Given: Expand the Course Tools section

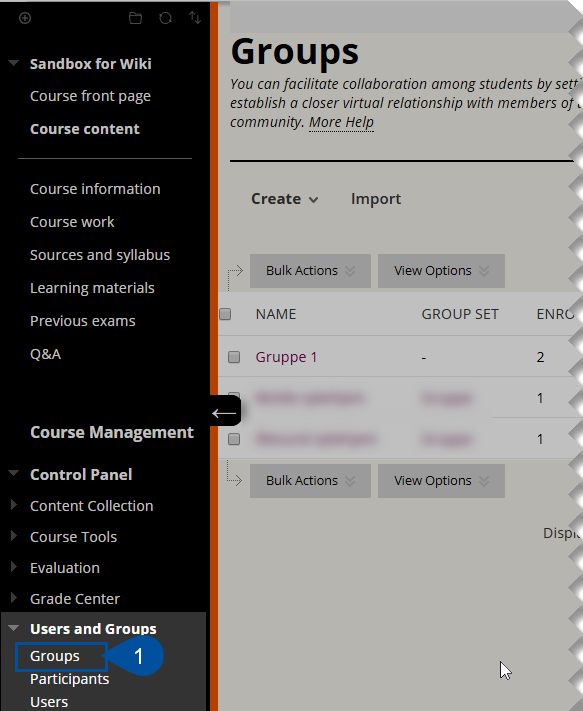Looking at the screenshot, I should (x=14, y=536).
